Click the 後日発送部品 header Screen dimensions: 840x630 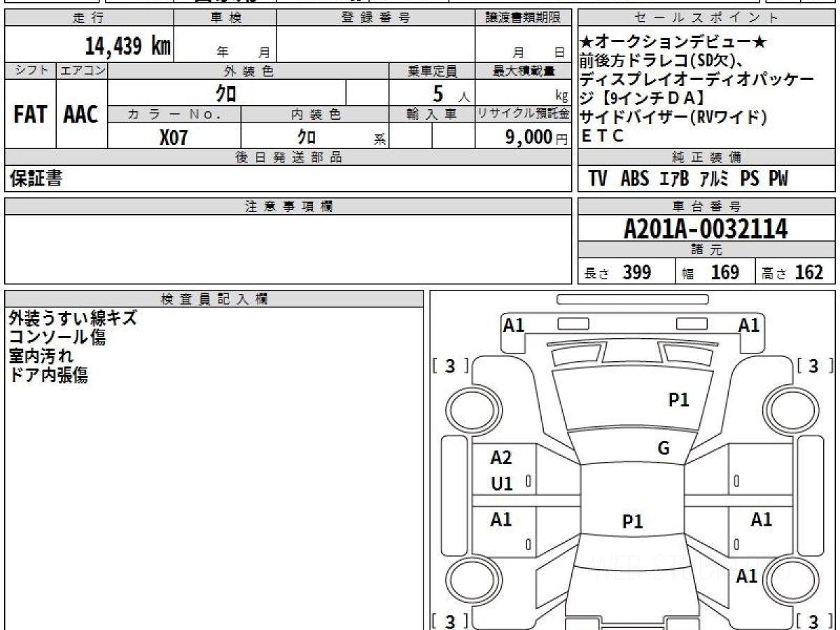tap(288, 157)
